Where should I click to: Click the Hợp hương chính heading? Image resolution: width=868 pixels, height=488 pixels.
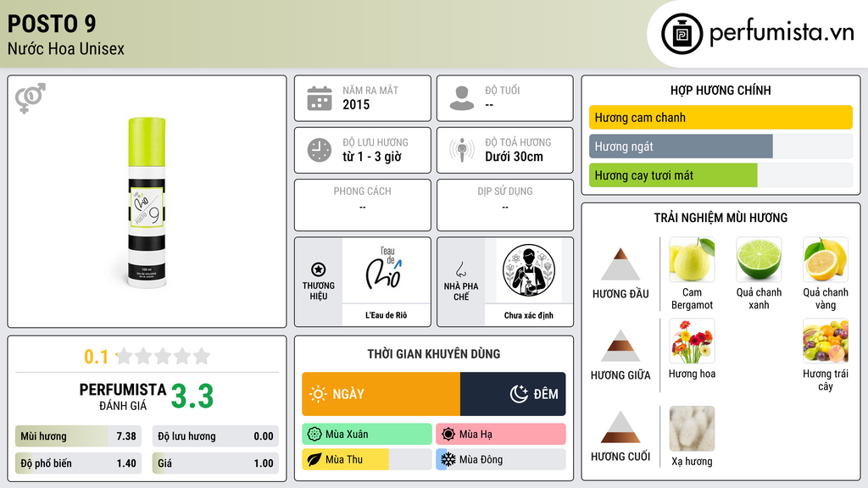(721, 90)
